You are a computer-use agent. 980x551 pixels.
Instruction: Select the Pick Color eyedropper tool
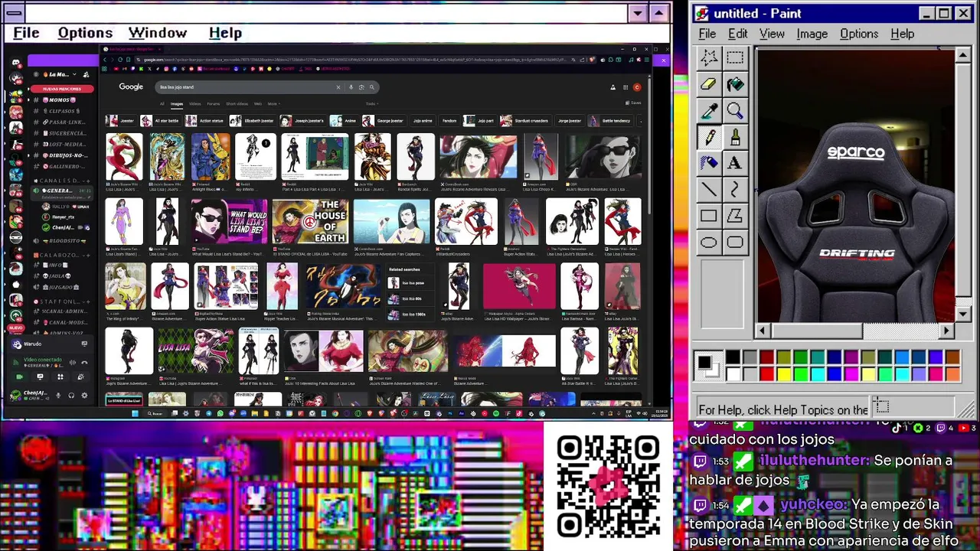tap(709, 111)
